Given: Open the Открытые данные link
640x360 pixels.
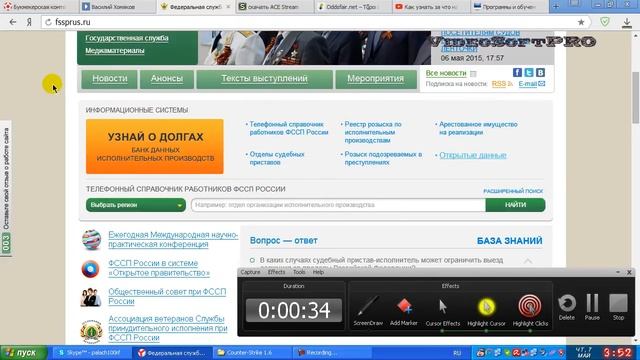Looking at the screenshot, I should pyautogui.click(x=473, y=156).
